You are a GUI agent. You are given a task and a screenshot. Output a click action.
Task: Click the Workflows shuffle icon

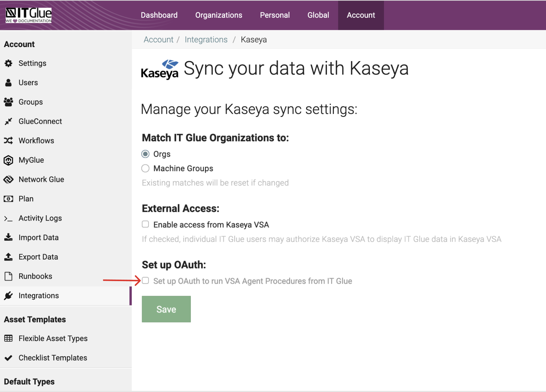click(x=8, y=141)
